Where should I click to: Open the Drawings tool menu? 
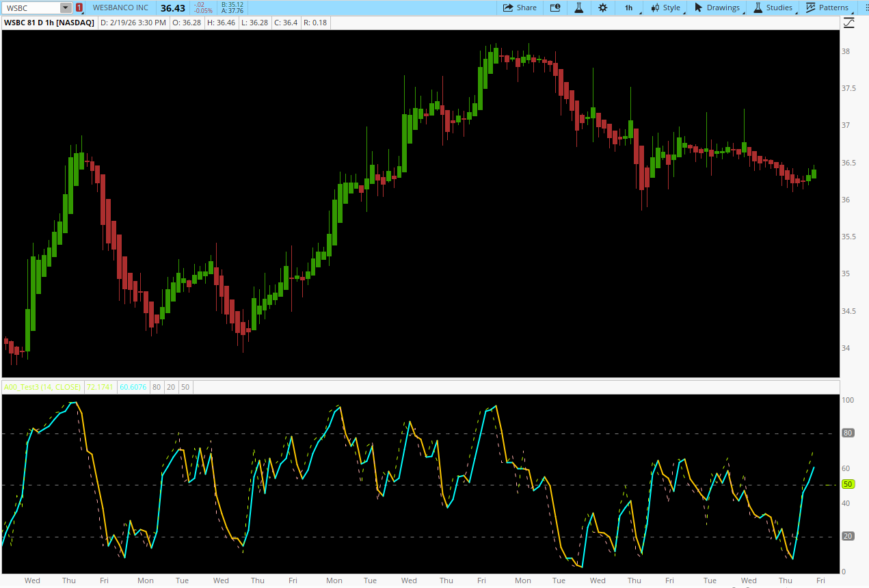[717, 8]
